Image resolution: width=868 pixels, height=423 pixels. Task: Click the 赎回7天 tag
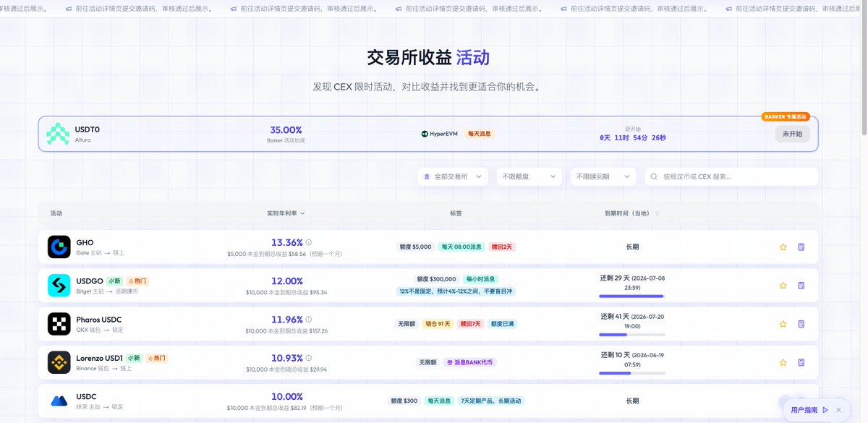click(x=470, y=324)
